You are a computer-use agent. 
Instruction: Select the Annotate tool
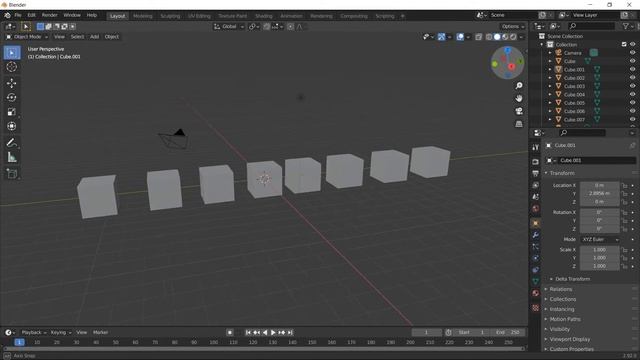tap(12, 143)
